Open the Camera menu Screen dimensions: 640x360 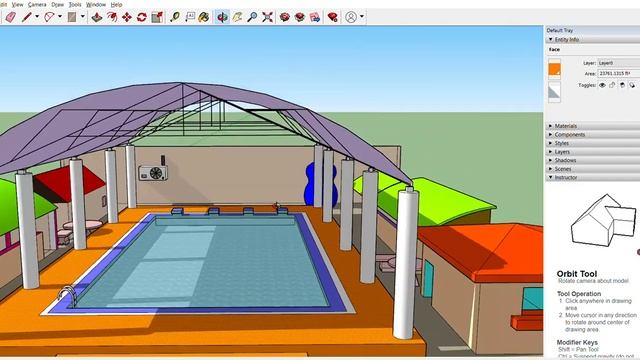37,4
